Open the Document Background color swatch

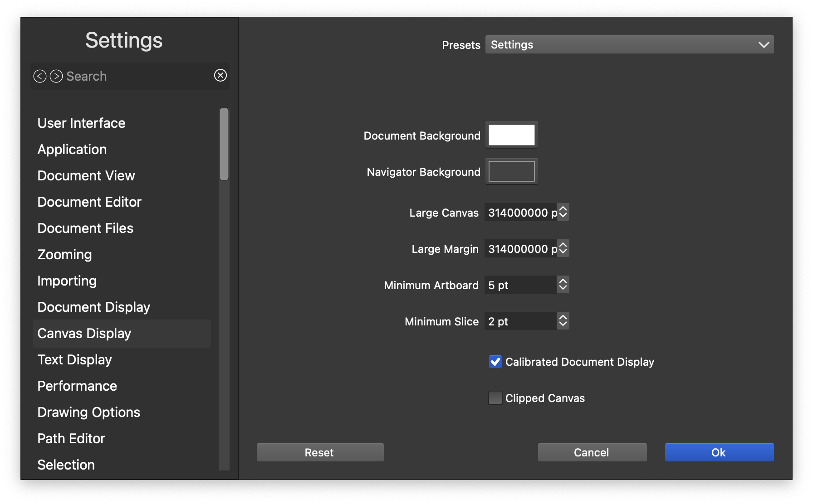(x=511, y=135)
